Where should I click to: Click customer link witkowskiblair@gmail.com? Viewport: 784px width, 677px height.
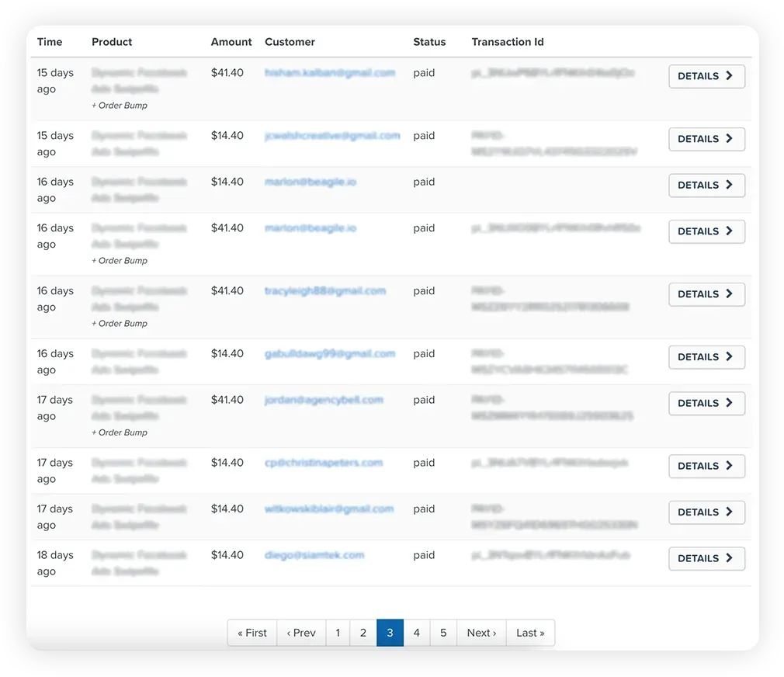pyautogui.click(x=329, y=509)
